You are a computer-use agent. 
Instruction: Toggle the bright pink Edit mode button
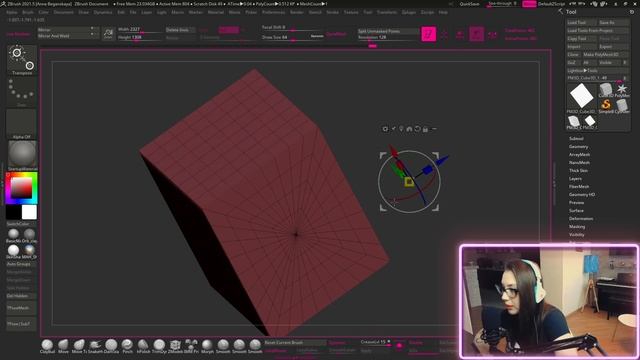429,34
